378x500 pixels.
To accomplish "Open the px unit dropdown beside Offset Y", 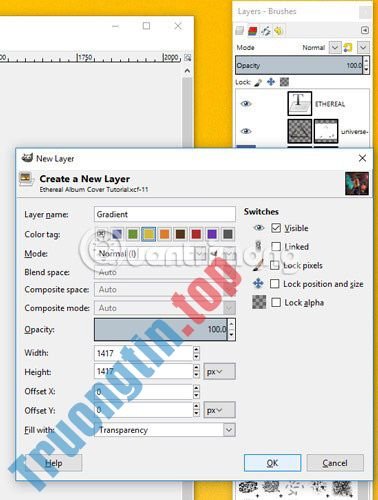I will (219, 410).
